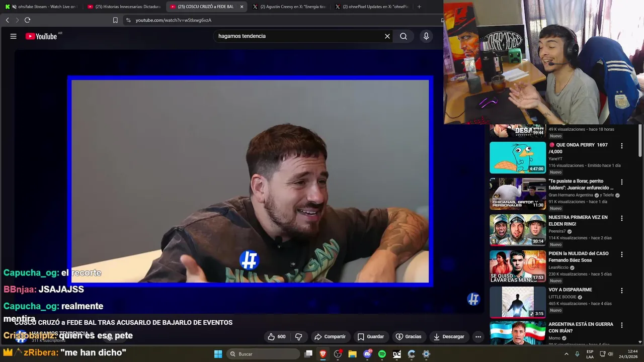Switch to Agustin Creevy en X tab
The height and width of the screenshot is (362, 644).
click(x=289, y=7)
